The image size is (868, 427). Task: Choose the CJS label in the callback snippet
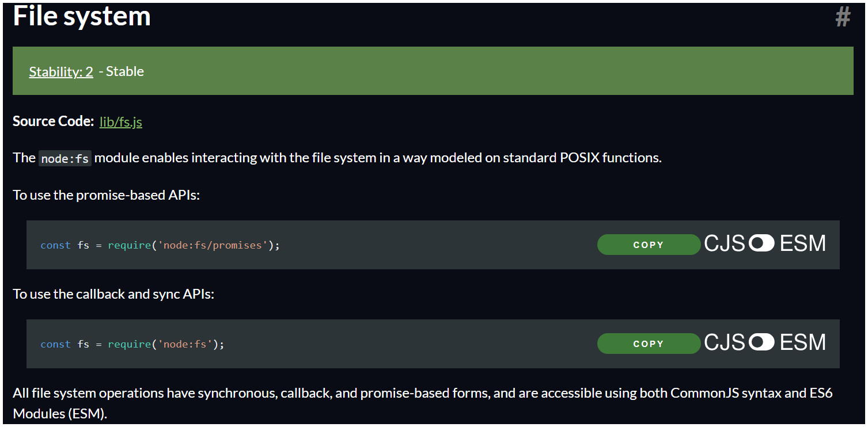click(725, 342)
